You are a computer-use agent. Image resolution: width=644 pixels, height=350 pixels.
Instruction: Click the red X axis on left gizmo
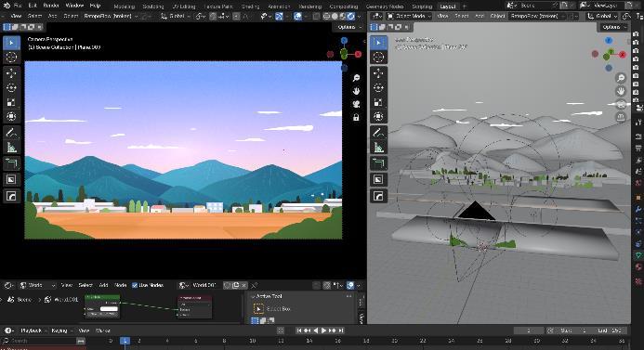[x=358, y=54]
